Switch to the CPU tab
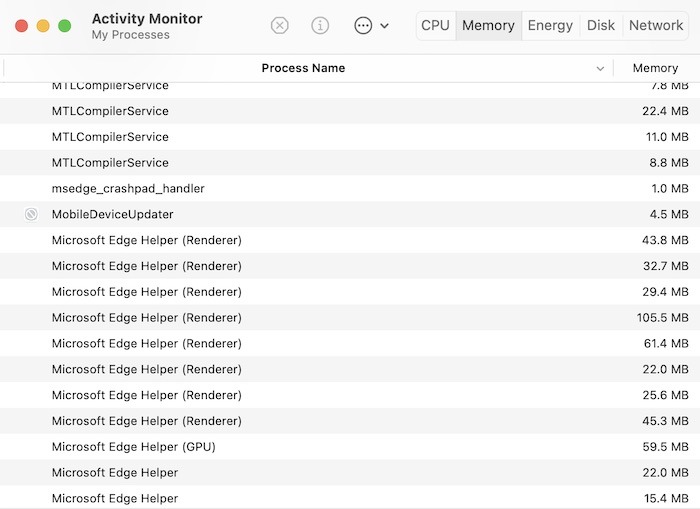 click(x=435, y=25)
